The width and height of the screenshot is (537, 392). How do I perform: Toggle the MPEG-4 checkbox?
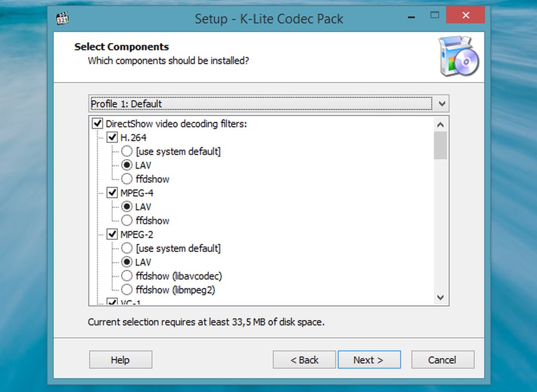pos(112,193)
